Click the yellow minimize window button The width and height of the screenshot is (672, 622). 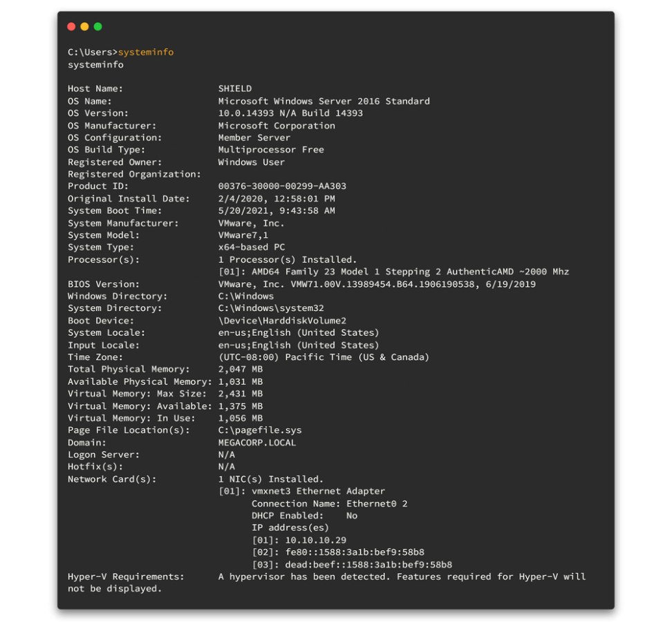coord(84,27)
